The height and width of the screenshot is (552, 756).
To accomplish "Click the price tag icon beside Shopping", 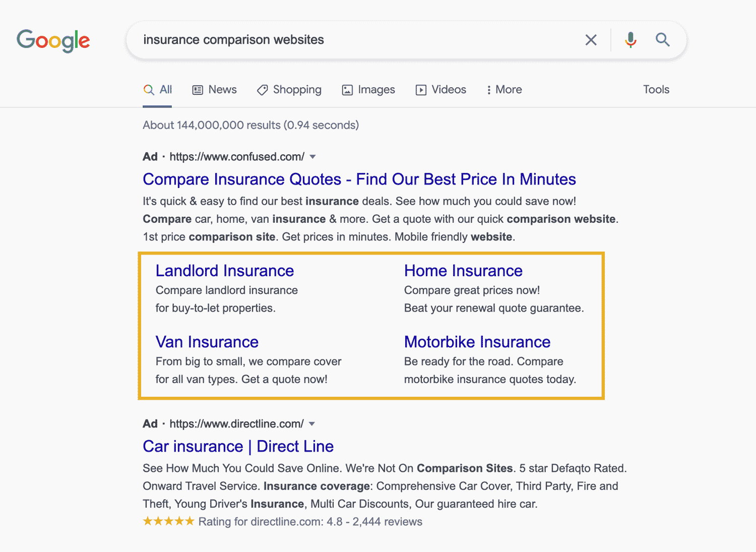I will [262, 89].
